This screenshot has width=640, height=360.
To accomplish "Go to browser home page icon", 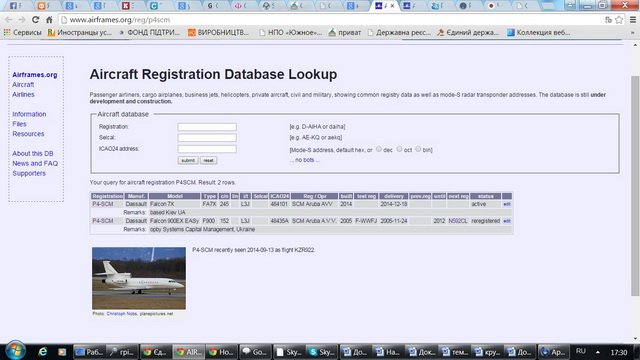I will [49, 20].
